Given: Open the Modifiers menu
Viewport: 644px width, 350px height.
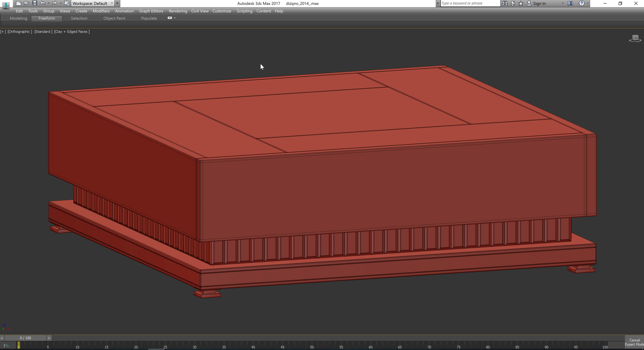Looking at the screenshot, I should click(x=101, y=11).
